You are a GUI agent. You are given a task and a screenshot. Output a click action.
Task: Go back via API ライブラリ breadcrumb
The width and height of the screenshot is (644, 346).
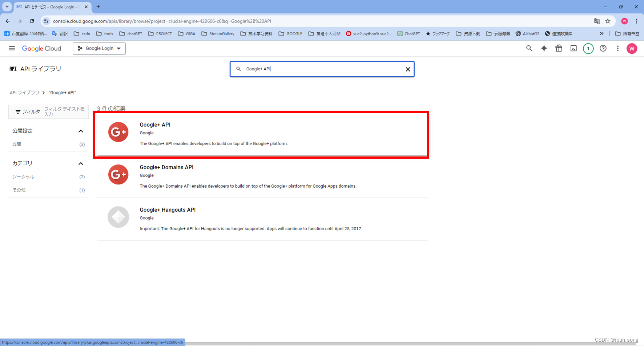tap(24, 93)
